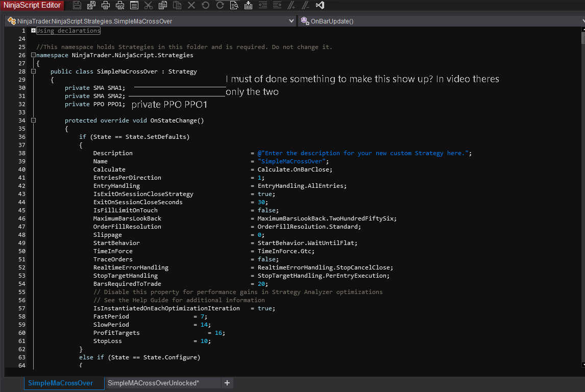Open the SimpleMaCrossOver class dropdown
Viewport: 585px width, 392px height.
tap(291, 21)
